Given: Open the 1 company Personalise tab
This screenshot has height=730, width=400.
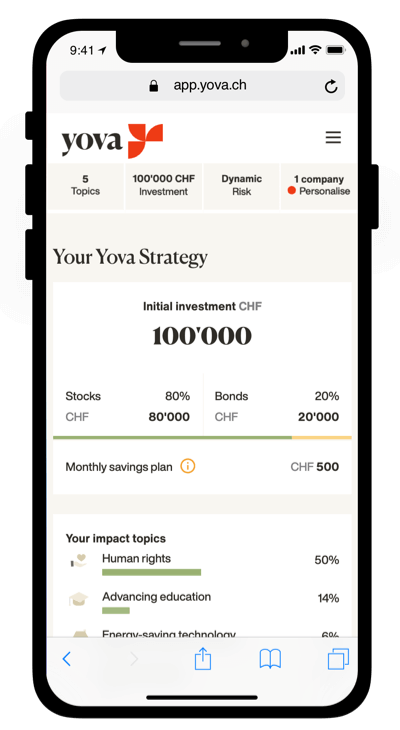Looking at the screenshot, I should [x=319, y=186].
